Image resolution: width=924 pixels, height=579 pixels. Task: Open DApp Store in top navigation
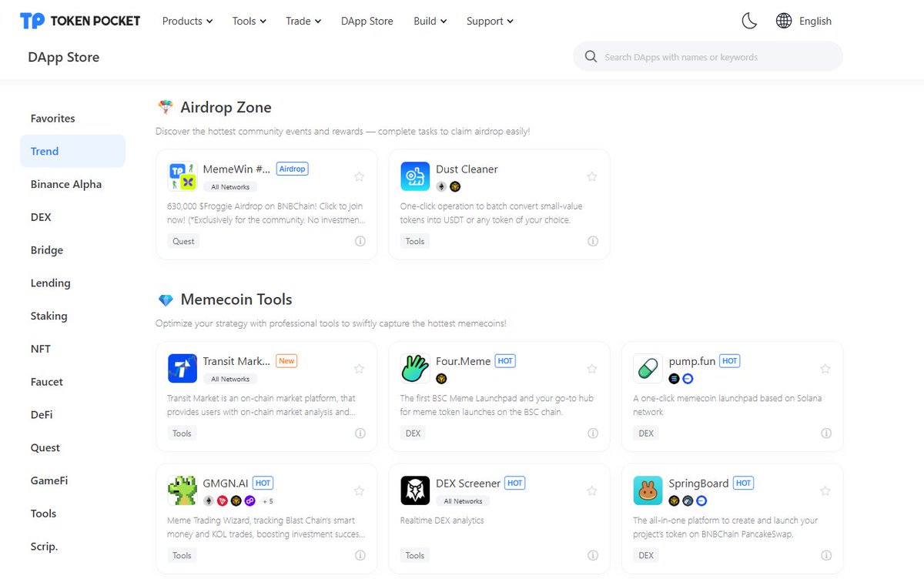[367, 21]
